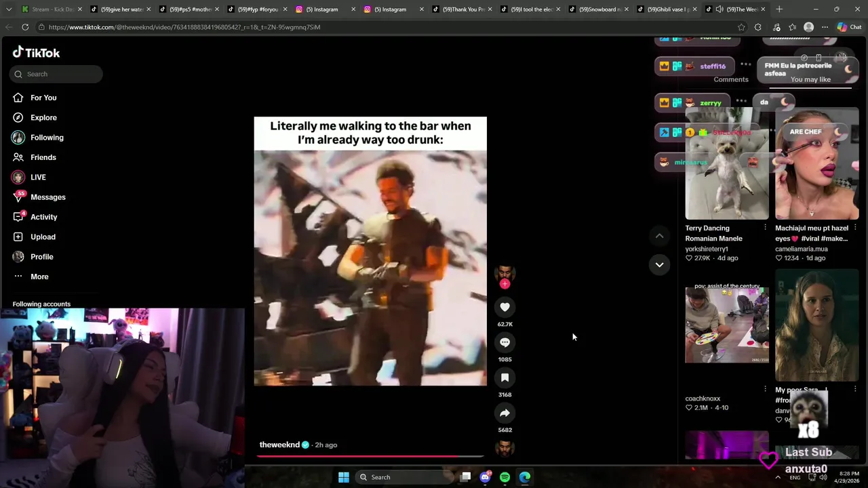The image size is (868, 488).
Task: Visit the coachknoxx profile
Action: click(703, 399)
